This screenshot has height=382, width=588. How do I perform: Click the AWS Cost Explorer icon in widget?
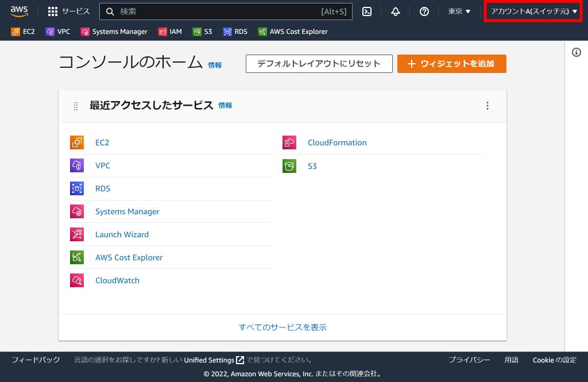pyautogui.click(x=77, y=257)
